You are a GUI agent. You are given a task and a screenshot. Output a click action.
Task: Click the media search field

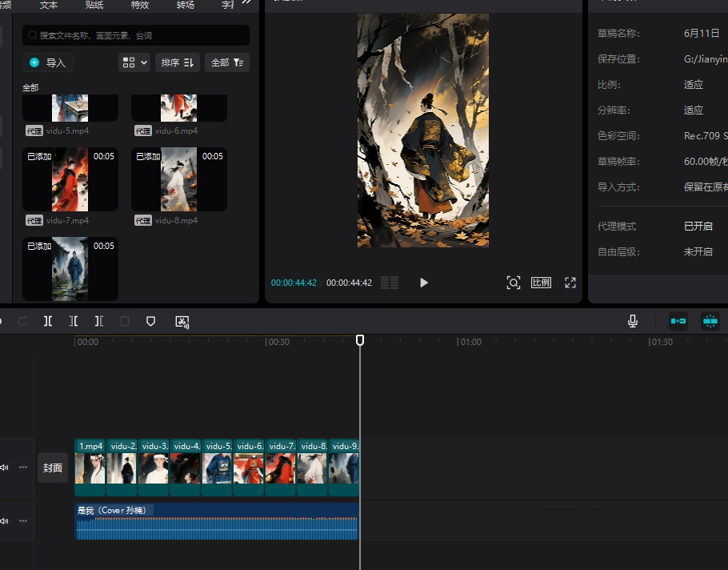click(x=136, y=35)
